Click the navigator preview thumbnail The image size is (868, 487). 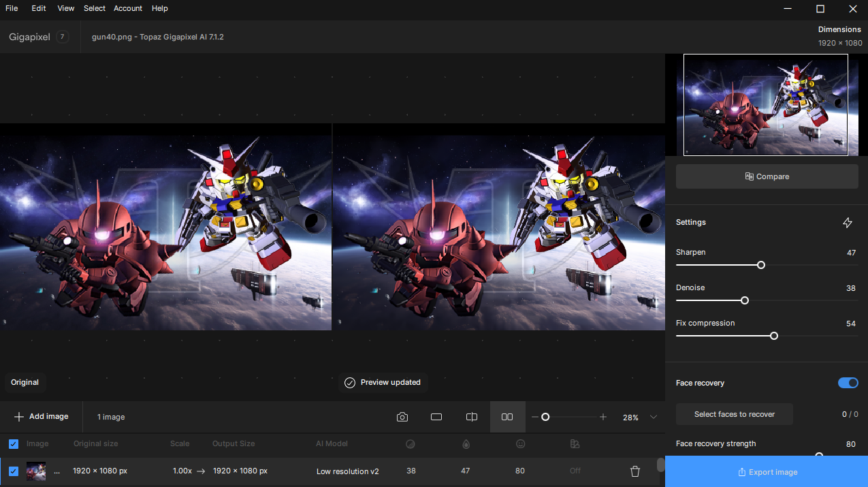766,105
